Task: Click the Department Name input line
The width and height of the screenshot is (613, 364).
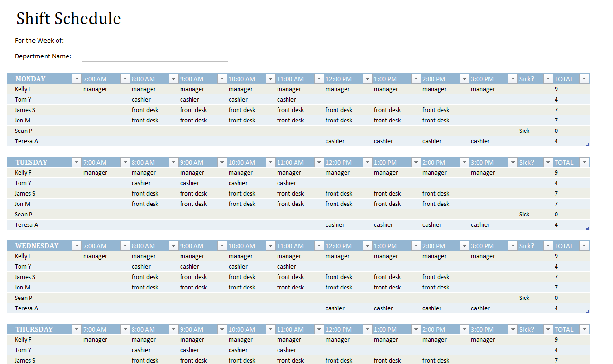Action: pos(154,56)
